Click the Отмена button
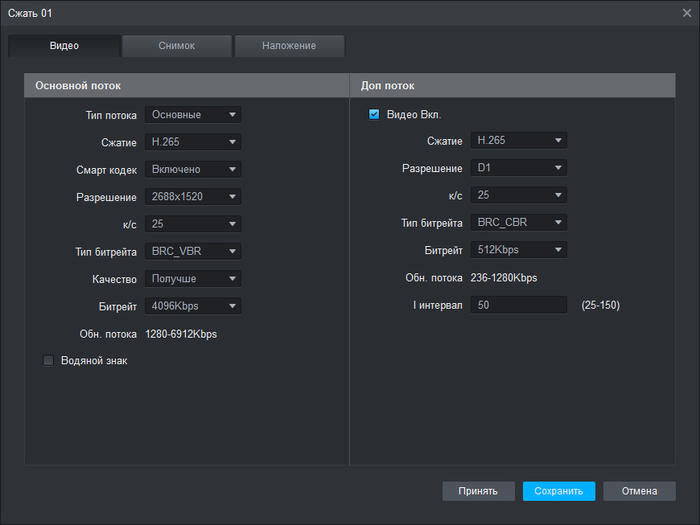Image resolution: width=700 pixels, height=525 pixels. [x=639, y=491]
